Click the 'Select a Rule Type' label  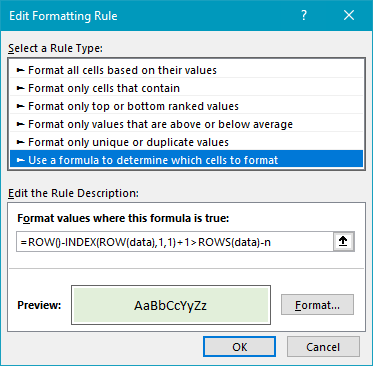55,48
